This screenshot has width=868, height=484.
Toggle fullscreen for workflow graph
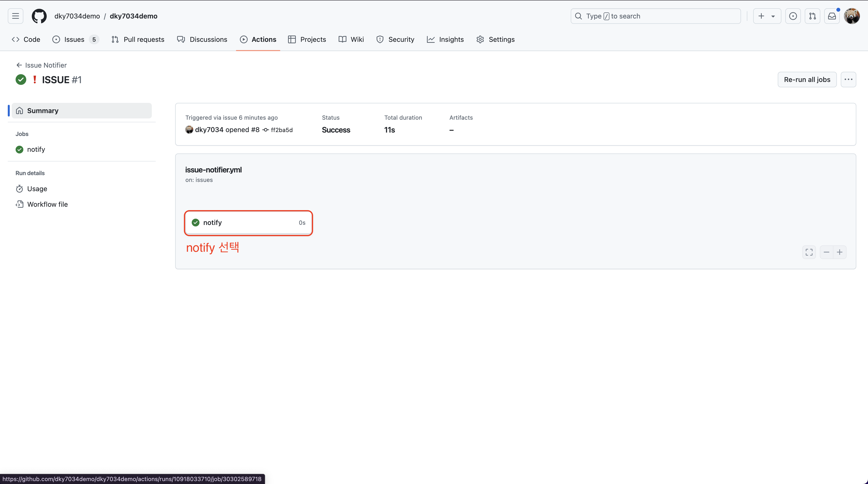[809, 252]
